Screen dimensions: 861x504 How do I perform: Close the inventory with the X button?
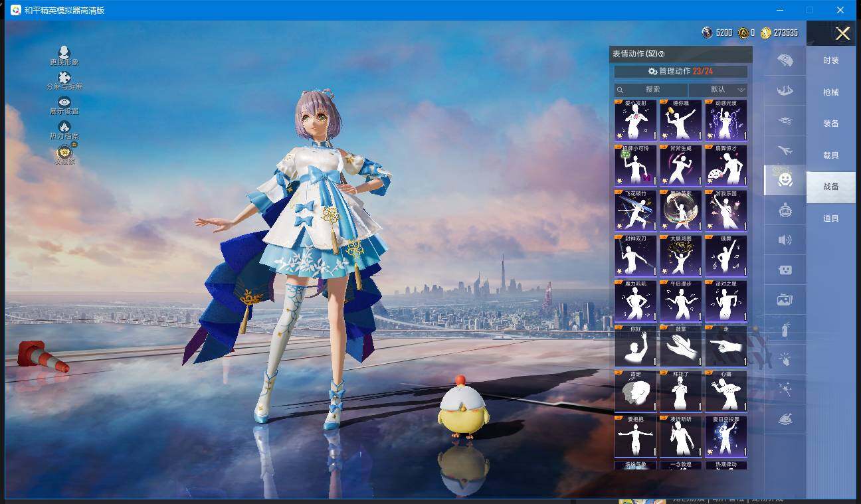click(842, 34)
